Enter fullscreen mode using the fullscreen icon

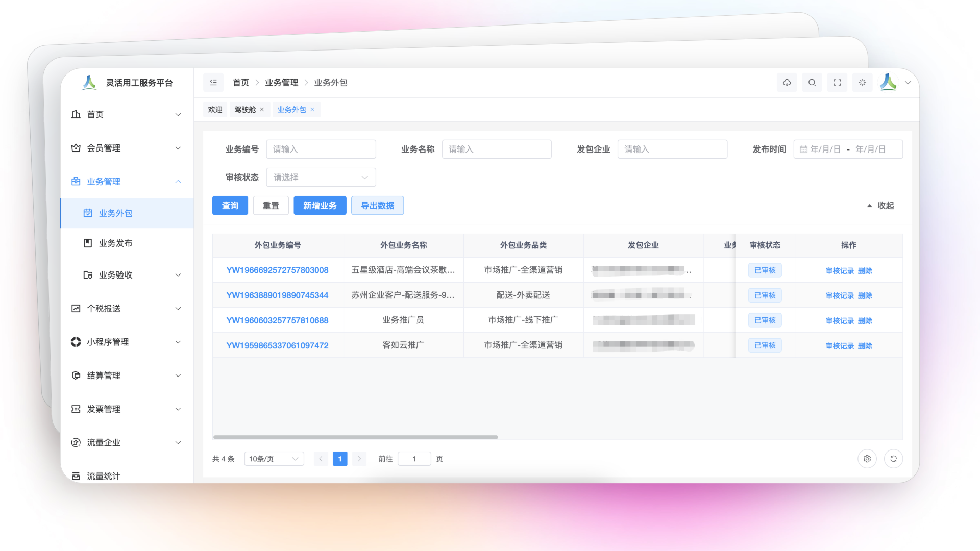click(x=837, y=82)
